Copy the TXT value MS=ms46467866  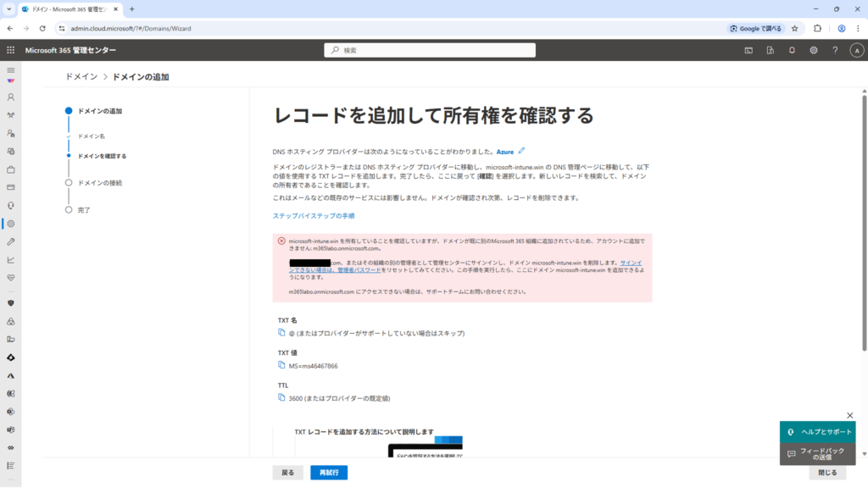click(281, 365)
